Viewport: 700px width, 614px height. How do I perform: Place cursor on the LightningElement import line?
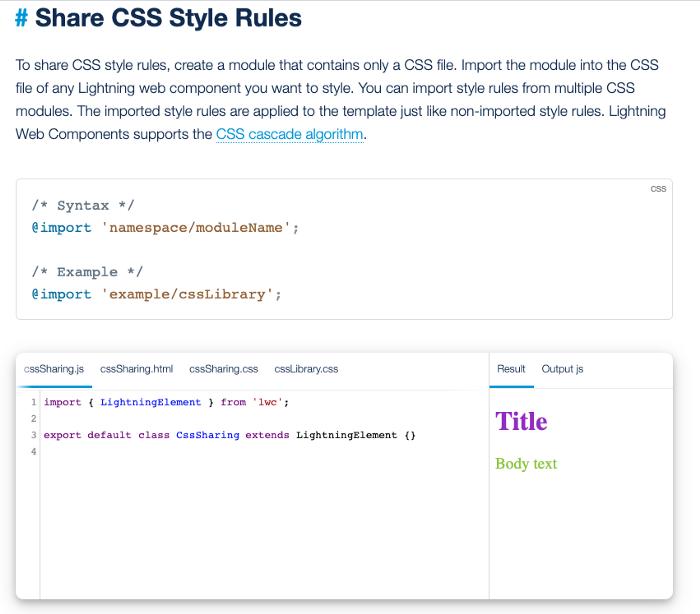coord(166,402)
